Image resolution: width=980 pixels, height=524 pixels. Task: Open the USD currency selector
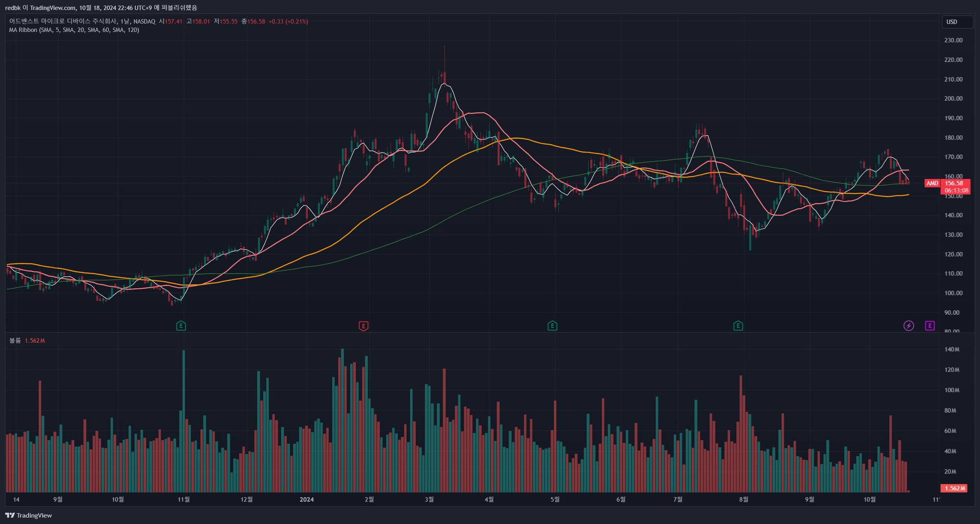(952, 22)
